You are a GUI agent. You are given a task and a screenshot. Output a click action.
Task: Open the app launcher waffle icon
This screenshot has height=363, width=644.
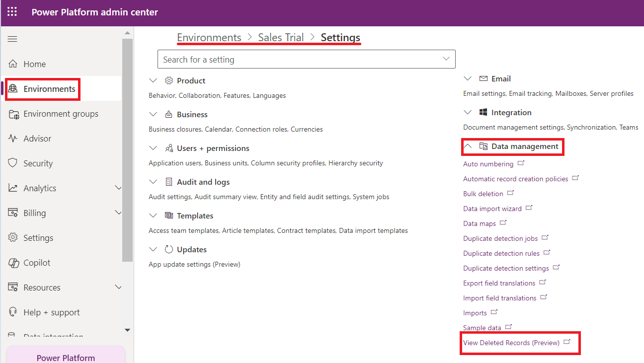(12, 12)
